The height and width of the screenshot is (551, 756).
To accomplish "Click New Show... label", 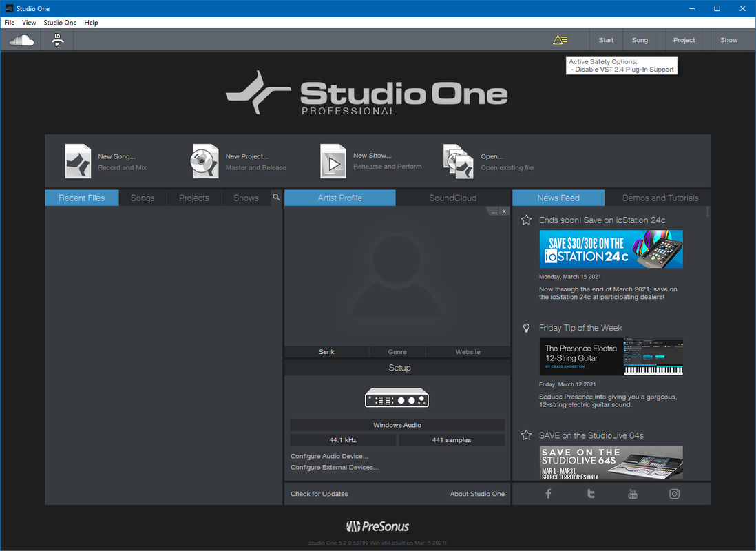I will [x=372, y=156].
